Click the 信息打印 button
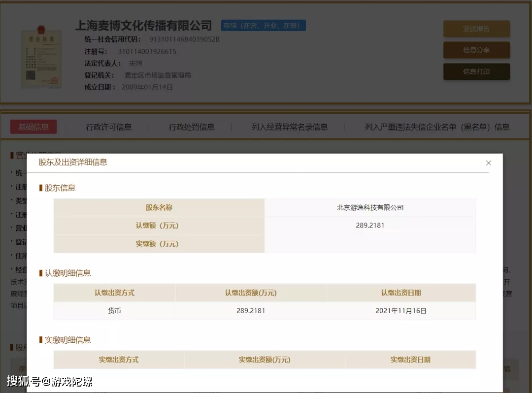The height and width of the screenshot is (393, 532). pyautogui.click(x=476, y=71)
